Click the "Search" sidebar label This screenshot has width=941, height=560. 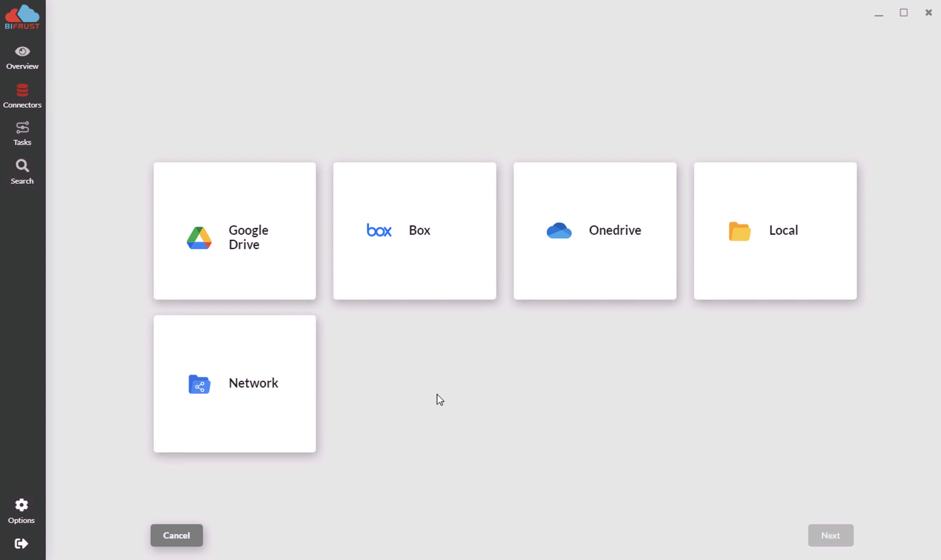click(22, 181)
